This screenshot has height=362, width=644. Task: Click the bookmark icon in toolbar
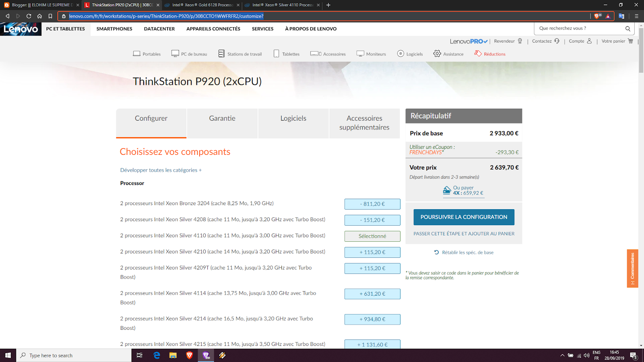(x=50, y=16)
